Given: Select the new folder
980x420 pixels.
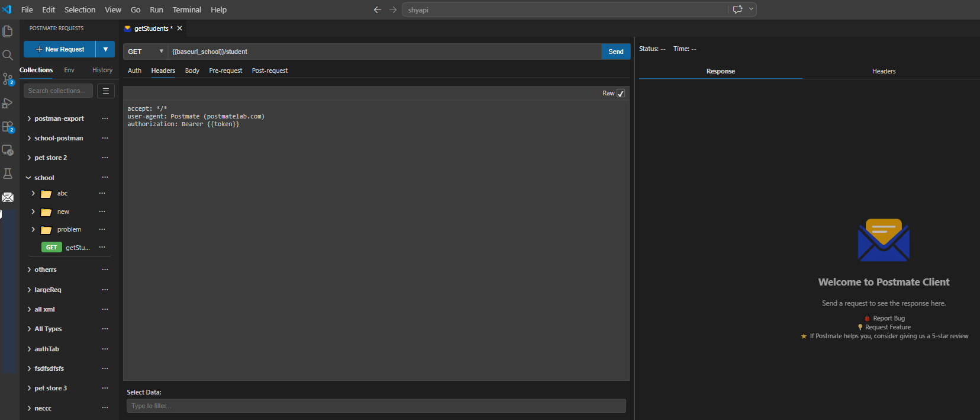Looking at the screenshot, I should (x=63, y=211).
